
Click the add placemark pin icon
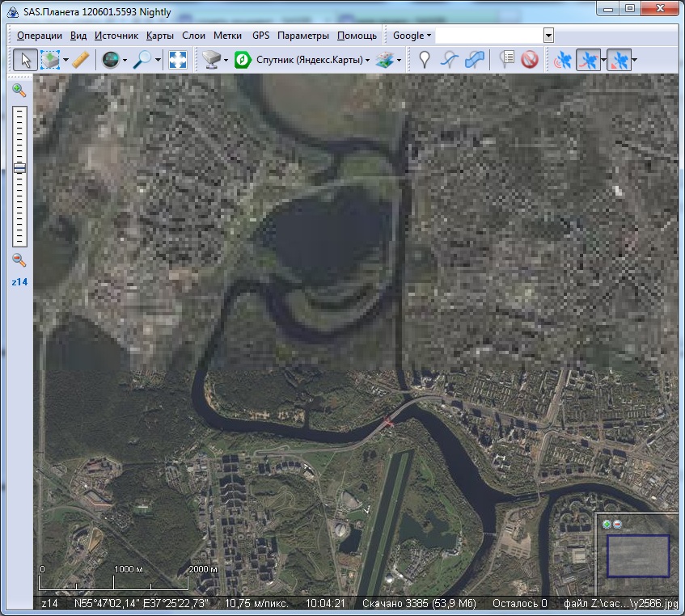(424, 60)
